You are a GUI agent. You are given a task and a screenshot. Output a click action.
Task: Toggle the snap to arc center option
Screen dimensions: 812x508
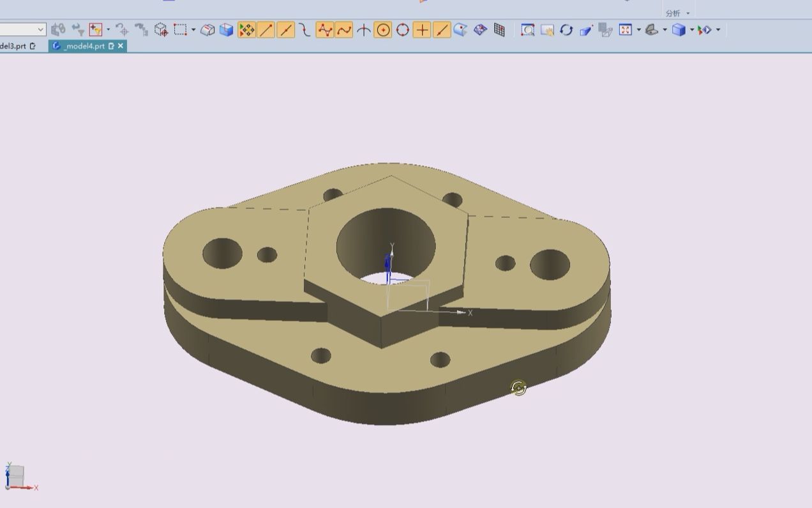pos(383,30)
